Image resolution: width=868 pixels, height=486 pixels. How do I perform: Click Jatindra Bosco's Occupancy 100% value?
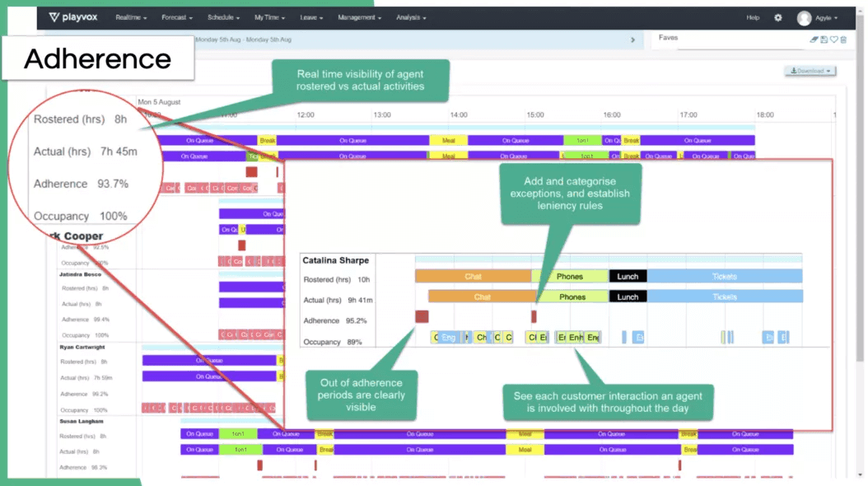coord(101,335)
